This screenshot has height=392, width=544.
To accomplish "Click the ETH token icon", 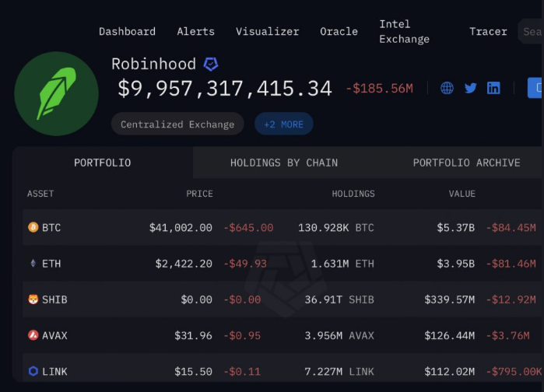I will (33, 264).
